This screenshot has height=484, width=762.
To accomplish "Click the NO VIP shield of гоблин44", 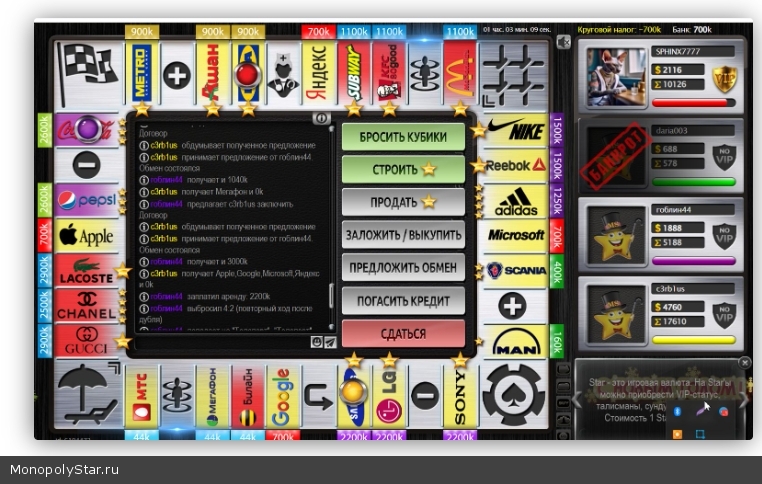I will (724, 237).
